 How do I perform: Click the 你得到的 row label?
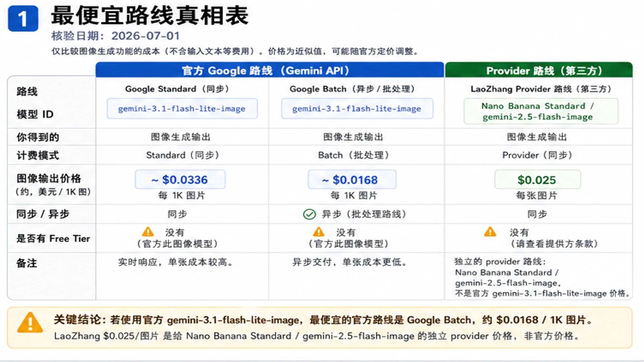tap(38, 137)
